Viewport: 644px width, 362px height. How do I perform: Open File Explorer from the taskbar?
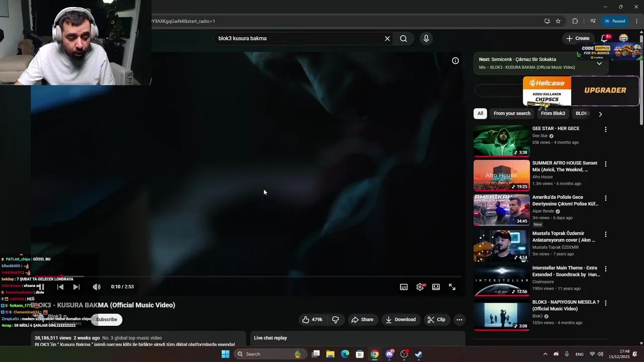331,354
